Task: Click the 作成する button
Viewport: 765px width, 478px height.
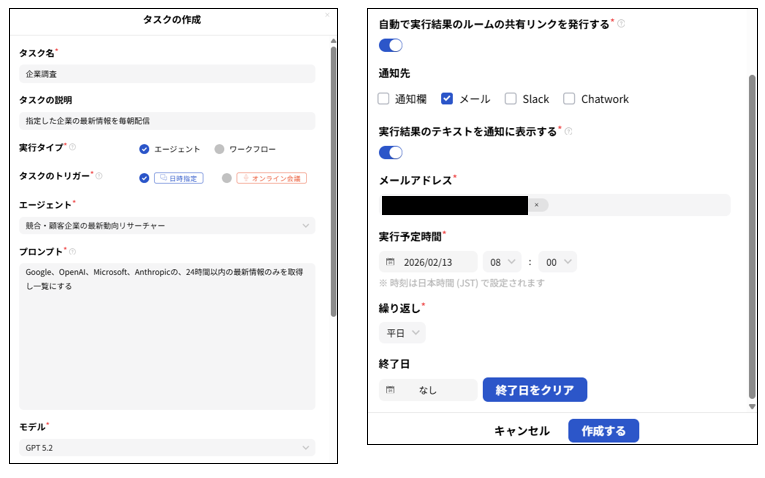Action: click(x=603, y=431)
